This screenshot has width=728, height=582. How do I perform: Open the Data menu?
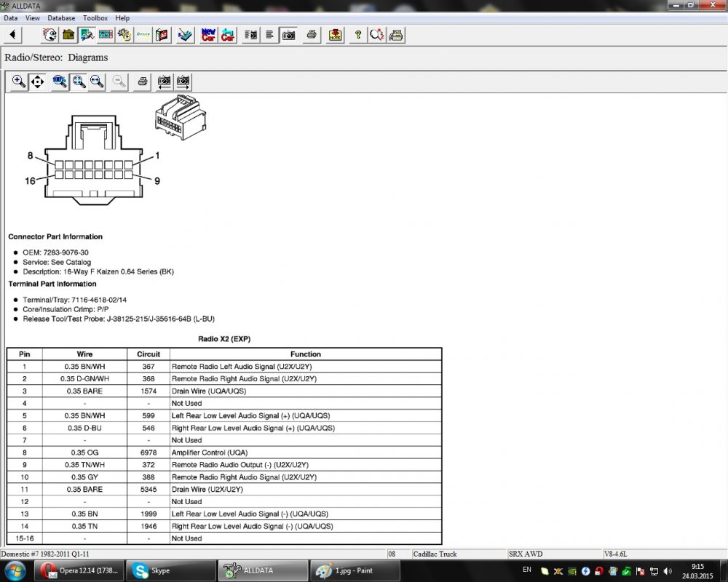[10, 18]
